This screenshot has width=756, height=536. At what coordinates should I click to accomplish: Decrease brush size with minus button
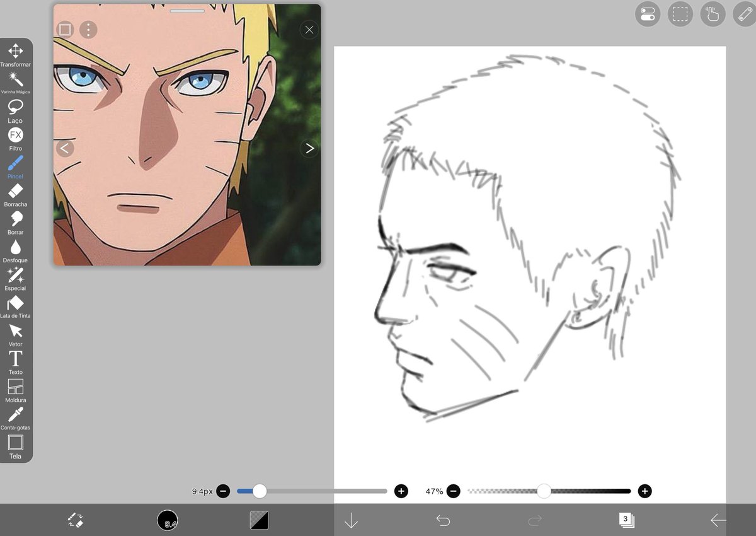point(223,491)
